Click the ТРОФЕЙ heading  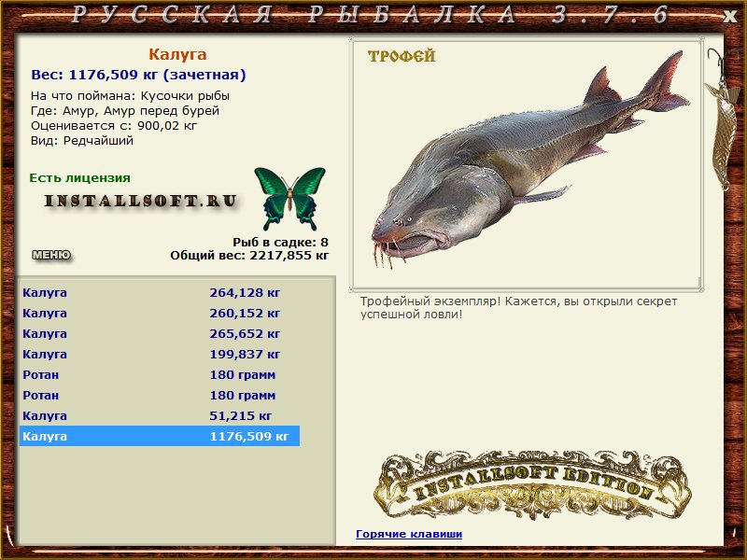[x=402, y=56]
